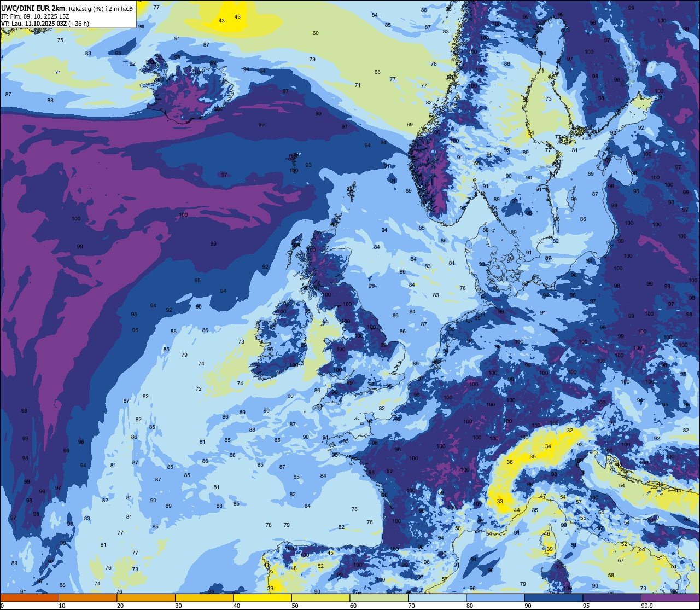Click the legend tick label 40
The height and width of the screenshot is (610, 700).
pyautogui.click(x=237, y=606)
